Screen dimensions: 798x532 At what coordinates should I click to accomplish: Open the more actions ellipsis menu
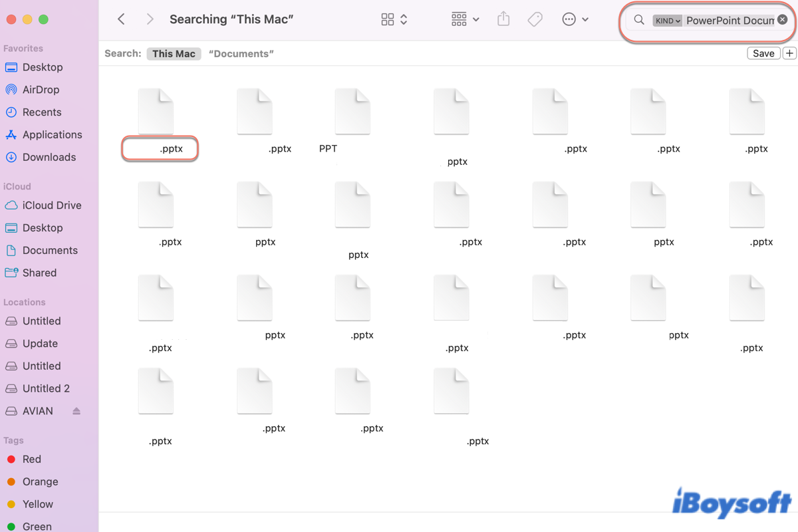569,19
